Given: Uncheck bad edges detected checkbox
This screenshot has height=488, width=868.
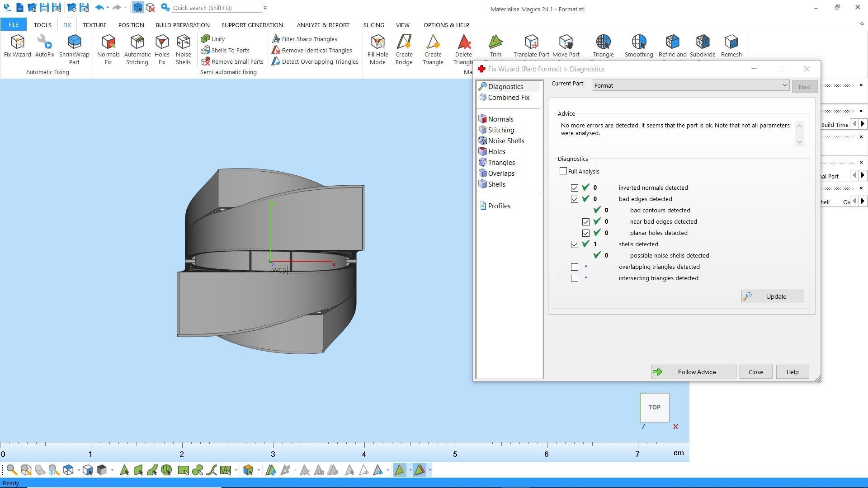Looking at the screenshot, I should click(x=574, y=199).
